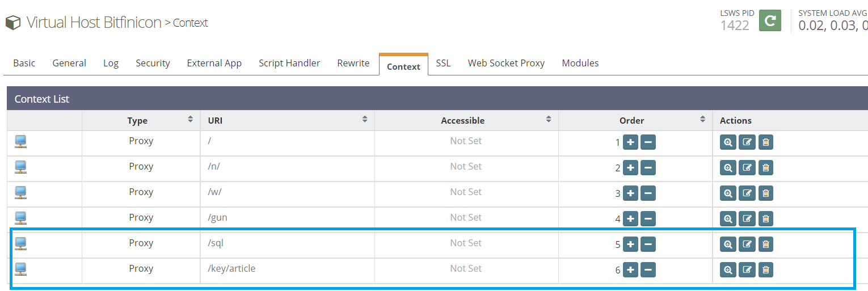Delete the /gun proxy context
The width and height of the screenshot is (868, 291).
[x=766, y=219]
